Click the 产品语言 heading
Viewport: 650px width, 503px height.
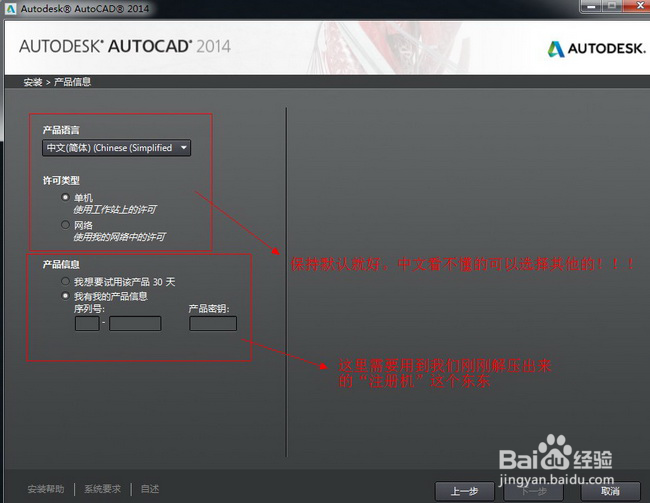[x=61, y=130]
